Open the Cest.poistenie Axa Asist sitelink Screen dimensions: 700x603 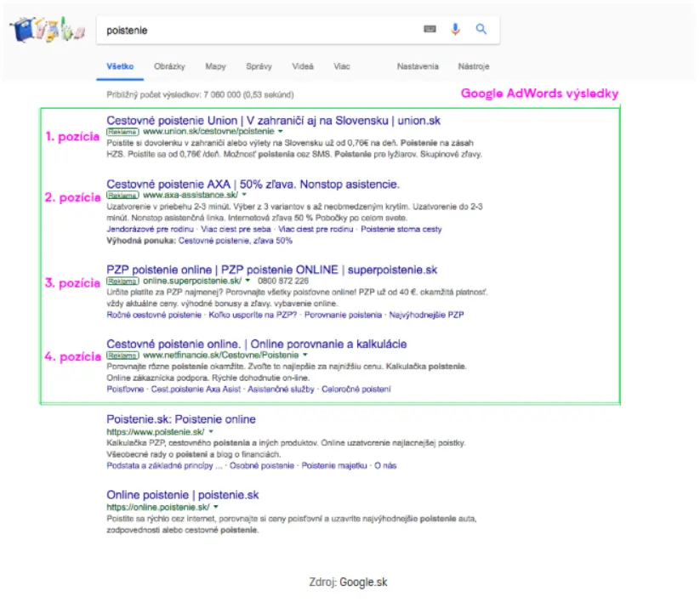(196, 390)
